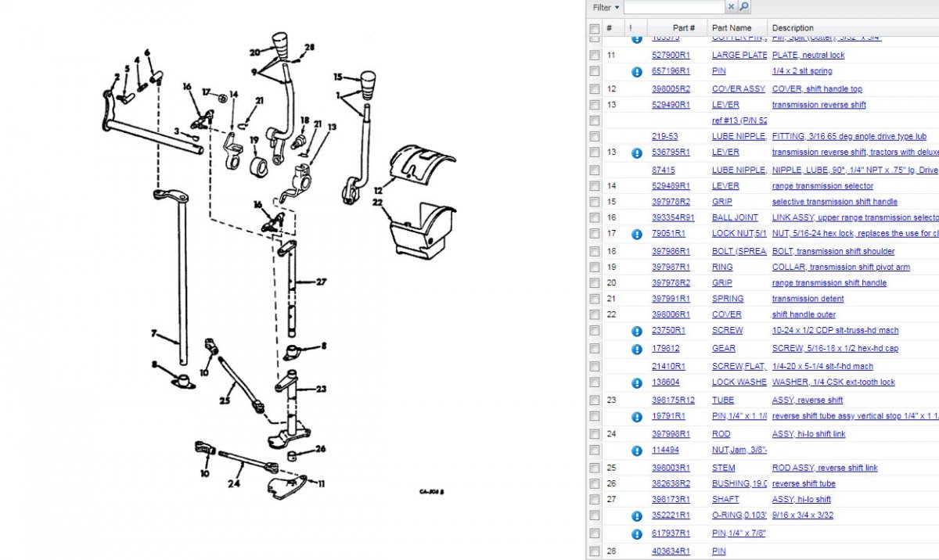Click info alert icon for part 114494
This screenshot has width=939, height=560.
636,451
